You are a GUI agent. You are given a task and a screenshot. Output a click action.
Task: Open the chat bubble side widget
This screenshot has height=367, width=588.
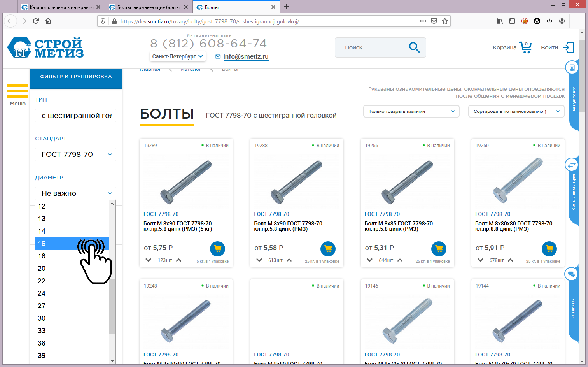click(x=571, y=274)
